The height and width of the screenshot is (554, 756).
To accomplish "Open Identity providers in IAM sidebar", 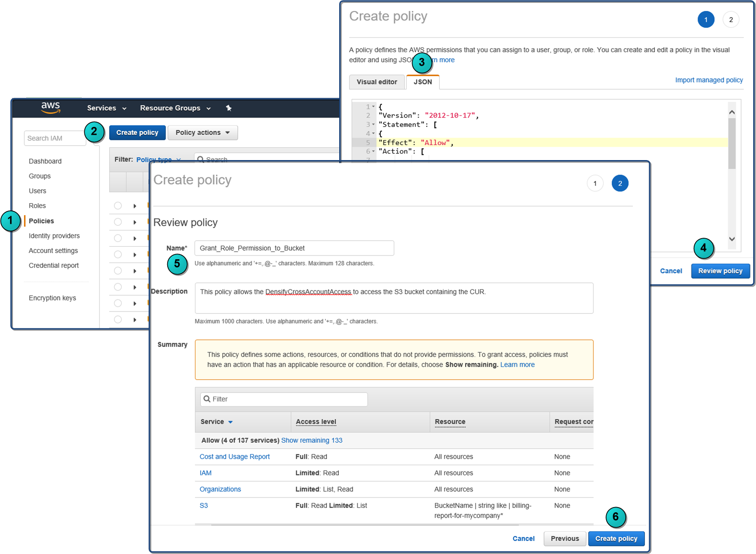I will (54, 236).
